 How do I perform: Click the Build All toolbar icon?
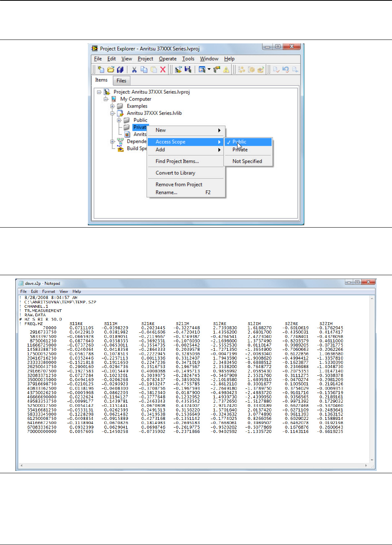[241, 69]
